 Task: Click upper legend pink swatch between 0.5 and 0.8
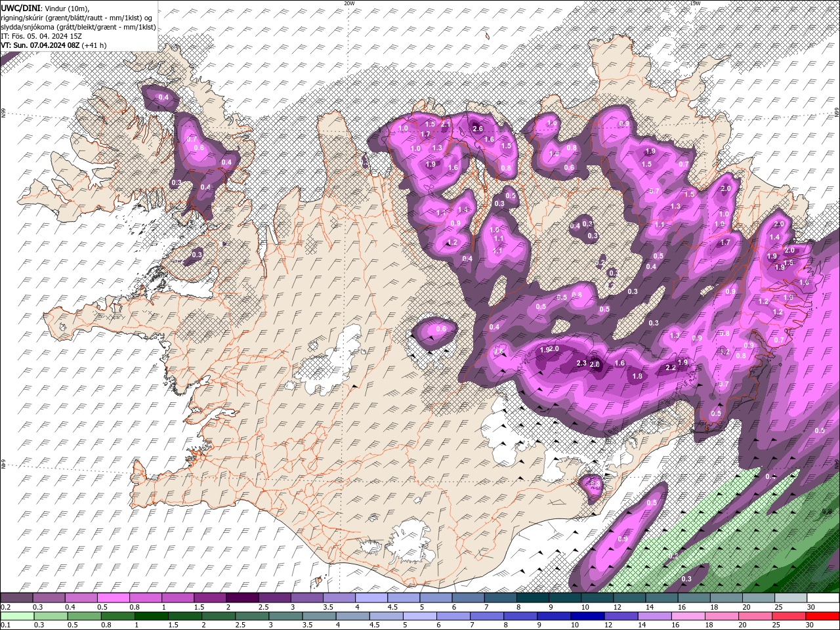(114, 598)
